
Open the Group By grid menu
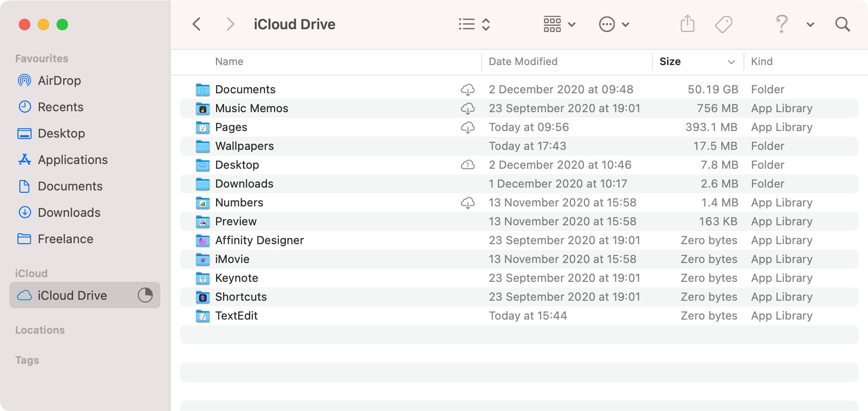click(559, 24)
